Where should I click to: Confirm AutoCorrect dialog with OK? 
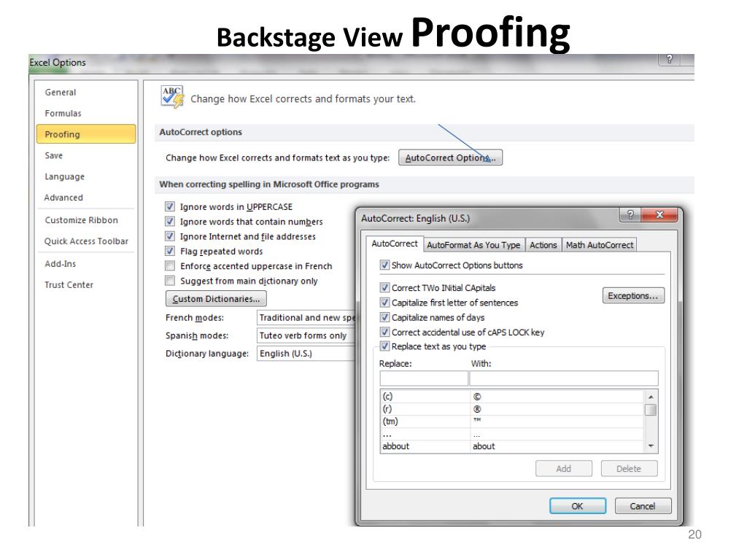point(578,506)
